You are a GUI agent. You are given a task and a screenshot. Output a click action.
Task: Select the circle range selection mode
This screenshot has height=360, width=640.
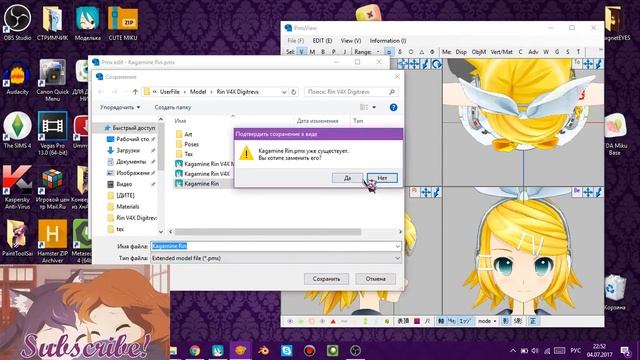click(x=411, y=52)
